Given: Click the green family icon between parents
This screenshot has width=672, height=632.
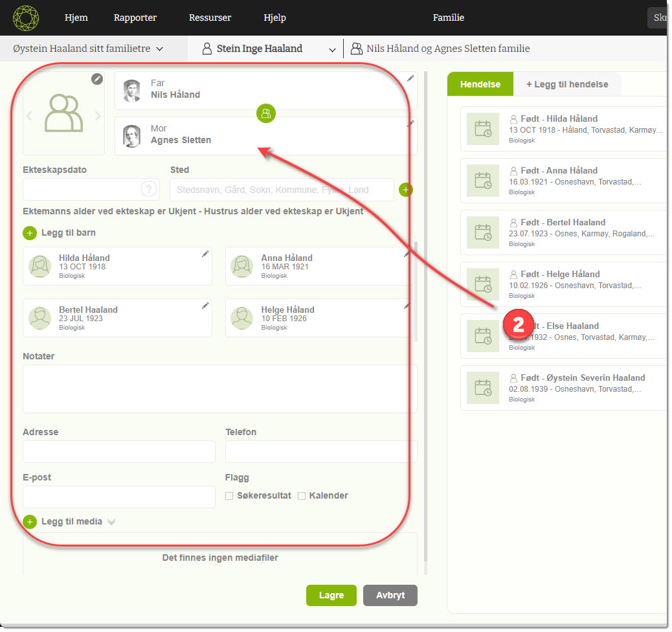Looking at the screenshot, I should (265, 113).
